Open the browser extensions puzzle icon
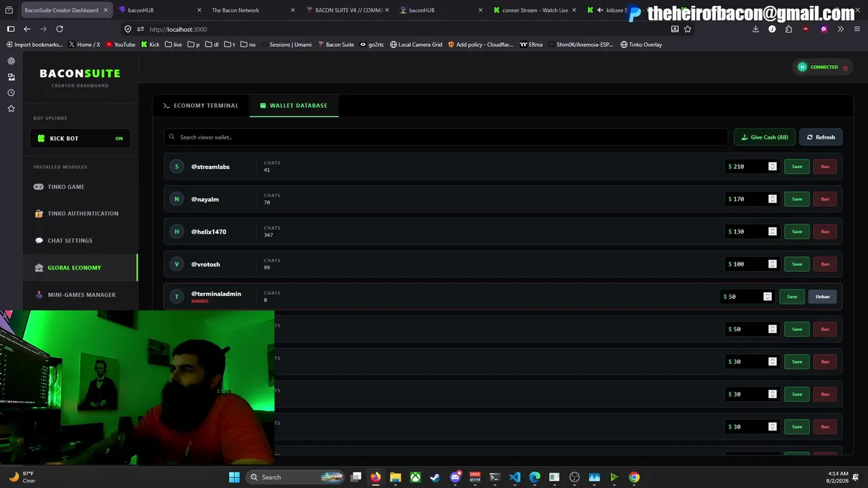Viewport: 868px width, 488px height. click(789, 29)
